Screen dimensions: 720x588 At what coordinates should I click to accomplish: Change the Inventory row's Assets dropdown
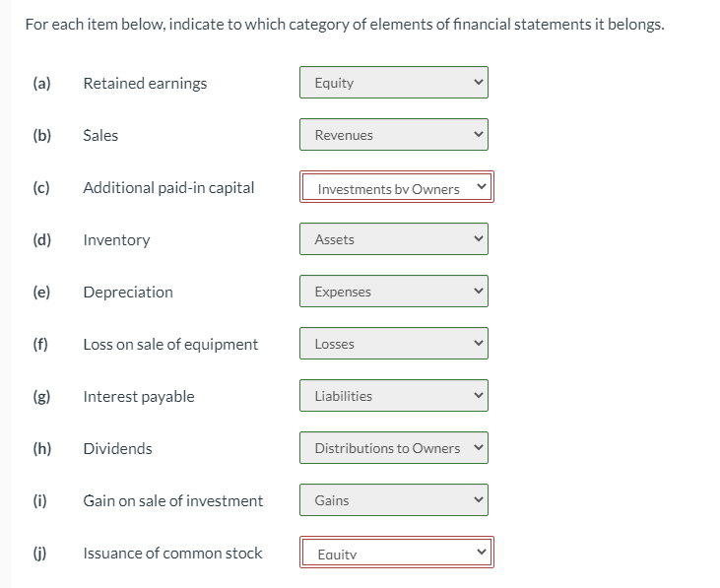[394, 239]
